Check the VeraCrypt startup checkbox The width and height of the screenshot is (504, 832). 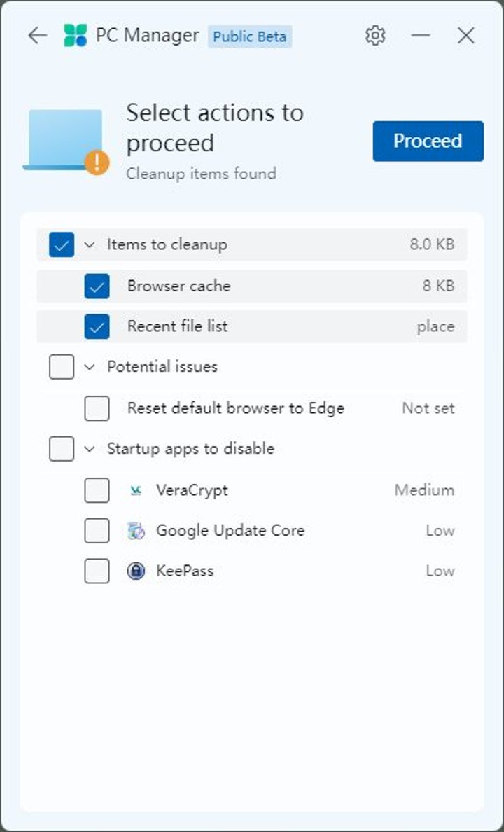97,490
